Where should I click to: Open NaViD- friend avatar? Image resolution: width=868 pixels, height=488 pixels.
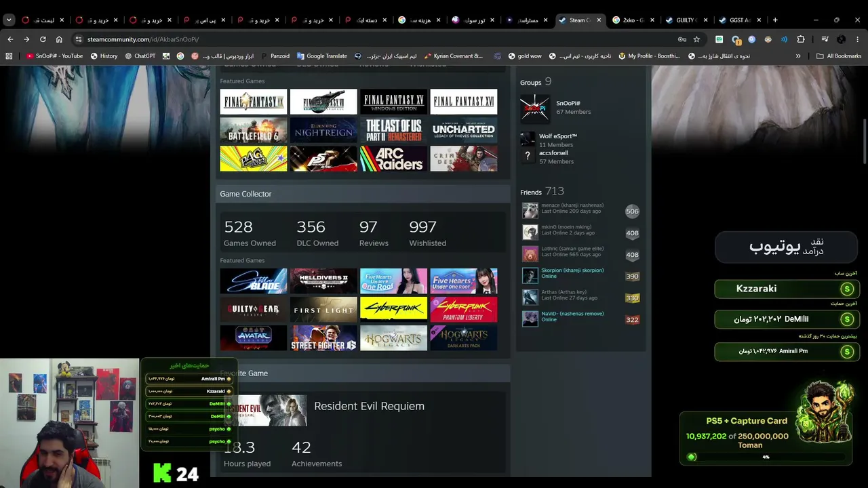coord(530,319)
